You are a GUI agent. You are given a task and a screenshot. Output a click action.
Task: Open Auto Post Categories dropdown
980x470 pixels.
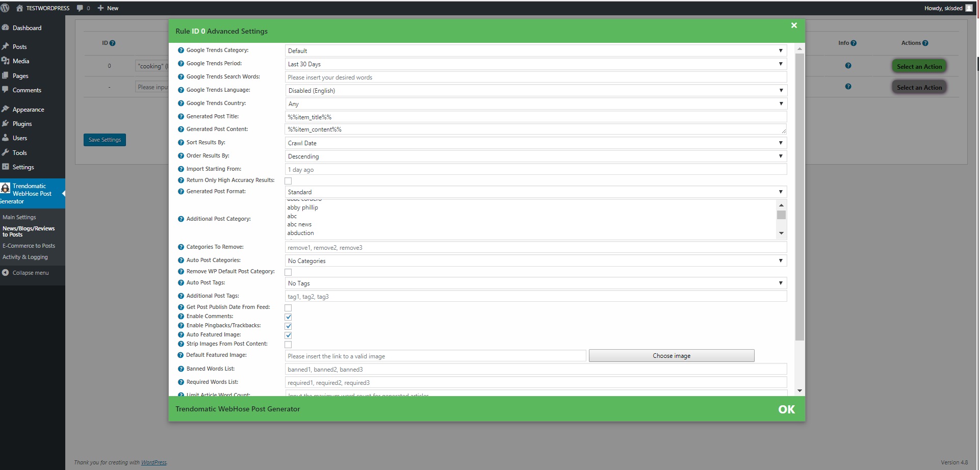click(536, 261)
